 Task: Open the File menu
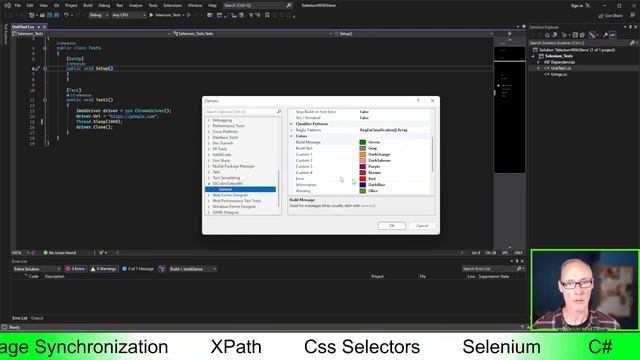click(18, 5)
